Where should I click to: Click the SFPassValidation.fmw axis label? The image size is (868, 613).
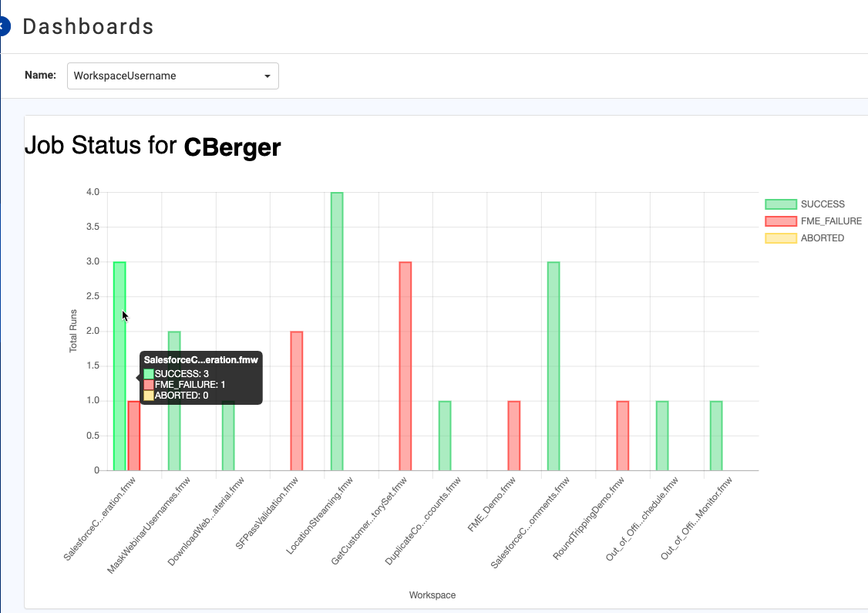(267, 513)
